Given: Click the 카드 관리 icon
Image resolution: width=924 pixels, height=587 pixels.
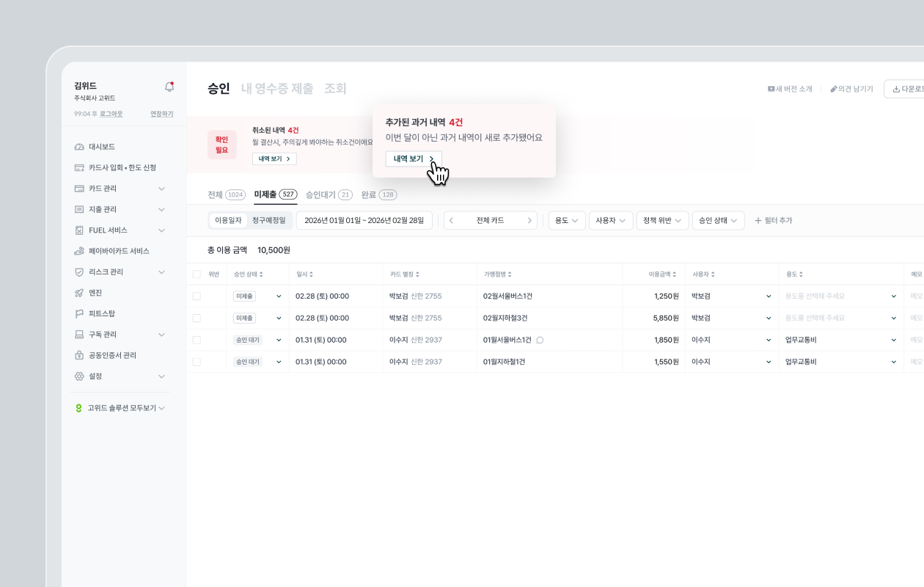Looking at the screenshot, I should point(79,189).
